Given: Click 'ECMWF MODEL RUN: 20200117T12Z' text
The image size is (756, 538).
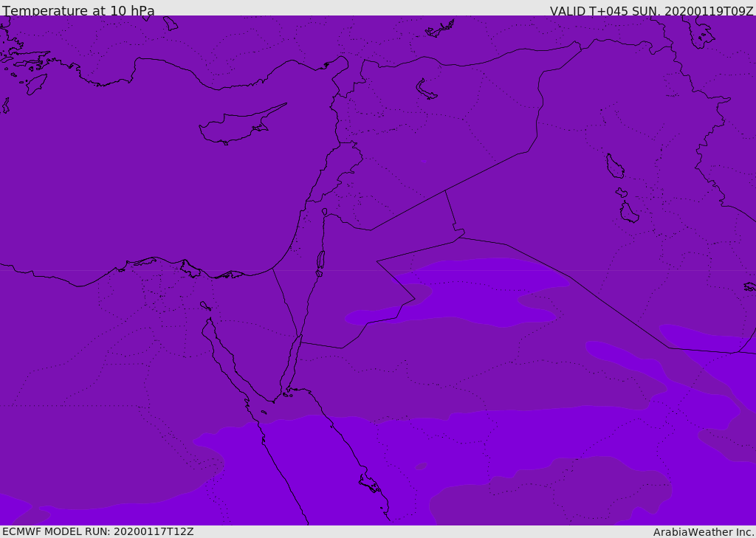Looking at the screenshot, I should (x=98, y=531).
